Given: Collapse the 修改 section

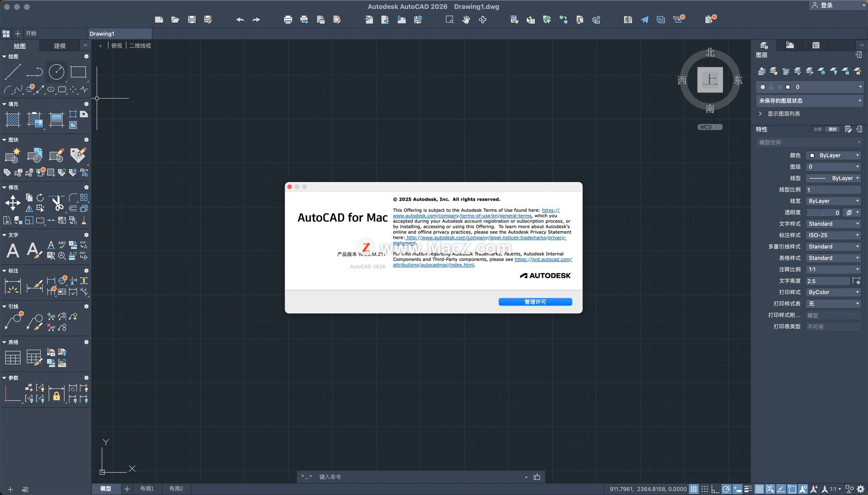Looking at the screenshot, I should point(5,187).
